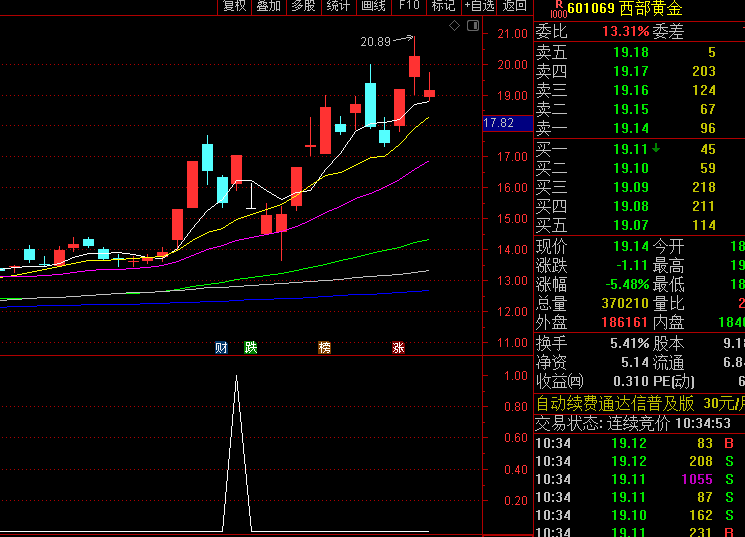This screenshot has height=537, width=745.
Task: Click the tick row with volume 83
Action: click(640, 443)
